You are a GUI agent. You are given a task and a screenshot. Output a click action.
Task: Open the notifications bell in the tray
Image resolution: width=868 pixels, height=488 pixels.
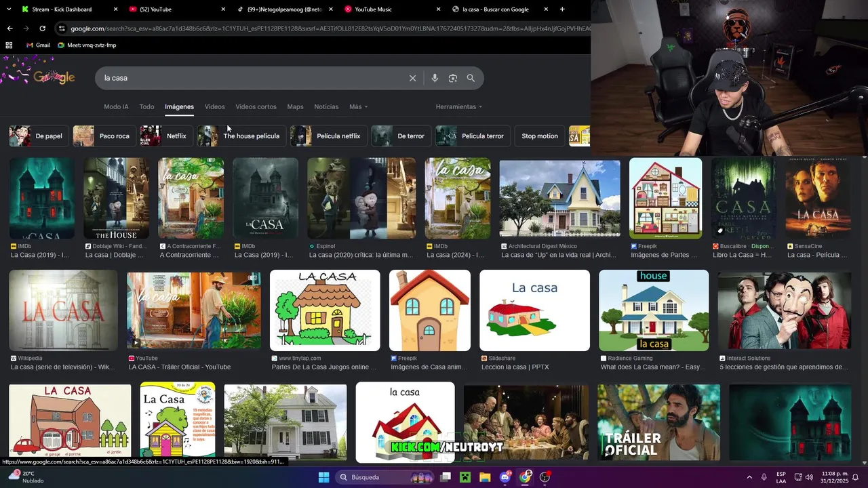click(x=855, y=477)
